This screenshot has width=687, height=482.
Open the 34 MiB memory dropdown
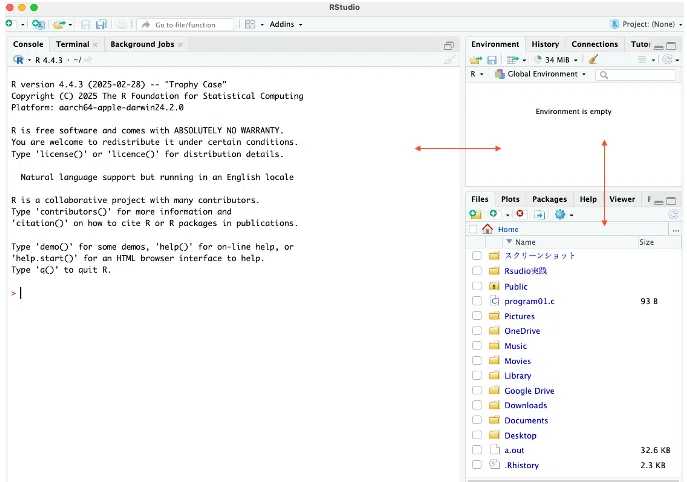pos(561,60)
